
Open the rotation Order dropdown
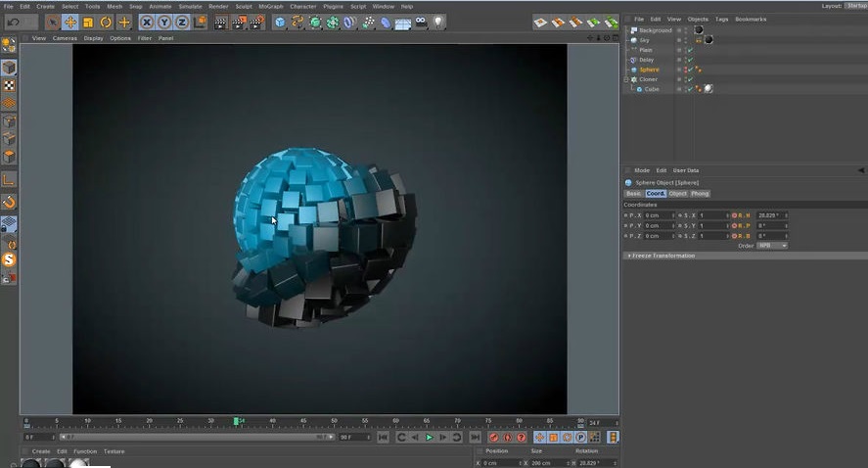(x=771, y=246)
